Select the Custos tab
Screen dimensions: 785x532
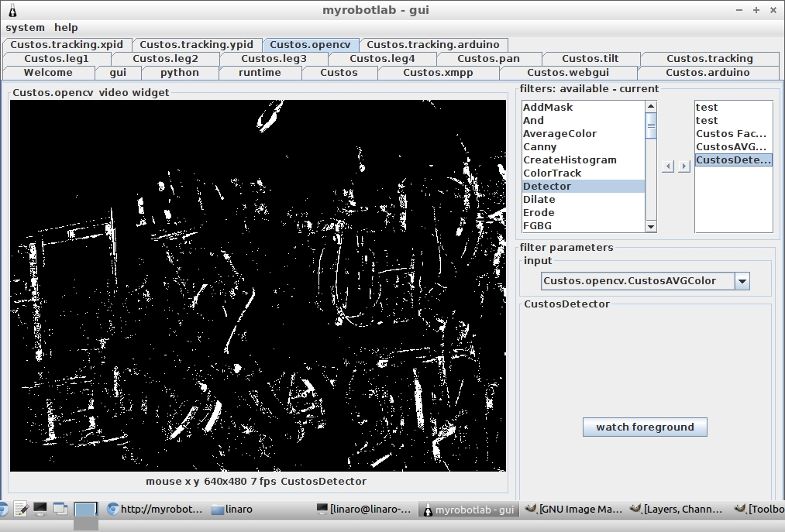[x=339, y=73]
